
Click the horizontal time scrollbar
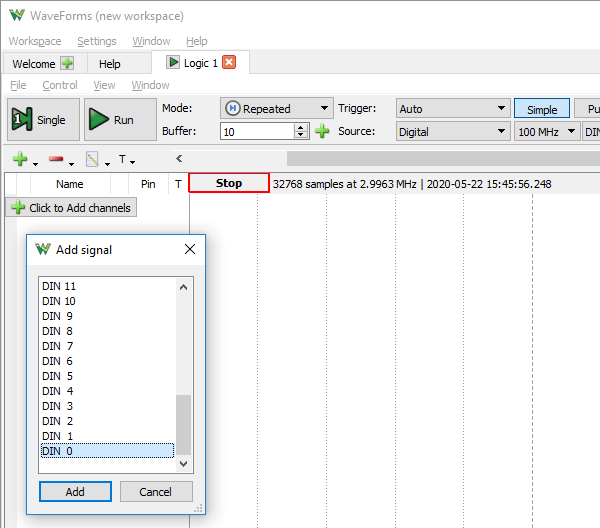point(443,158)
